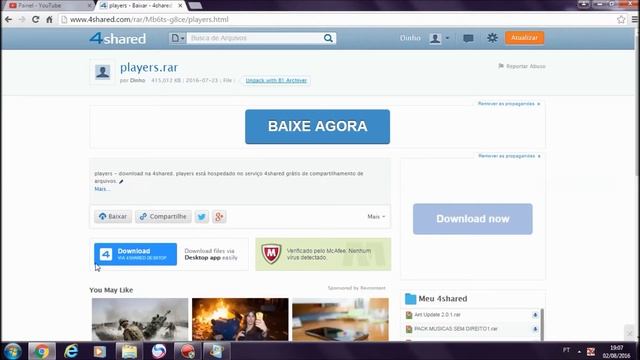The height and width of the screenshot is (360, 640).
Task: Show hidden system tray icons
Action: click(x=579, y=351)
